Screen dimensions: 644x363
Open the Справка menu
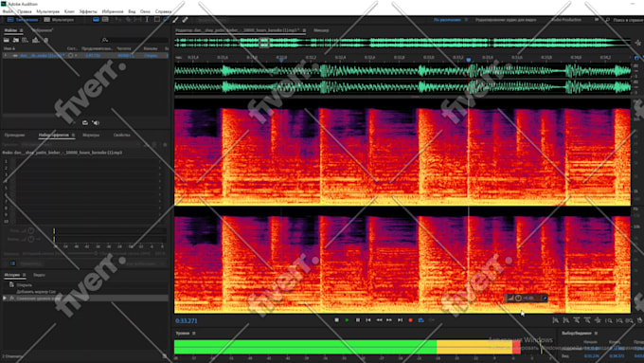click(x=163, y=11)
